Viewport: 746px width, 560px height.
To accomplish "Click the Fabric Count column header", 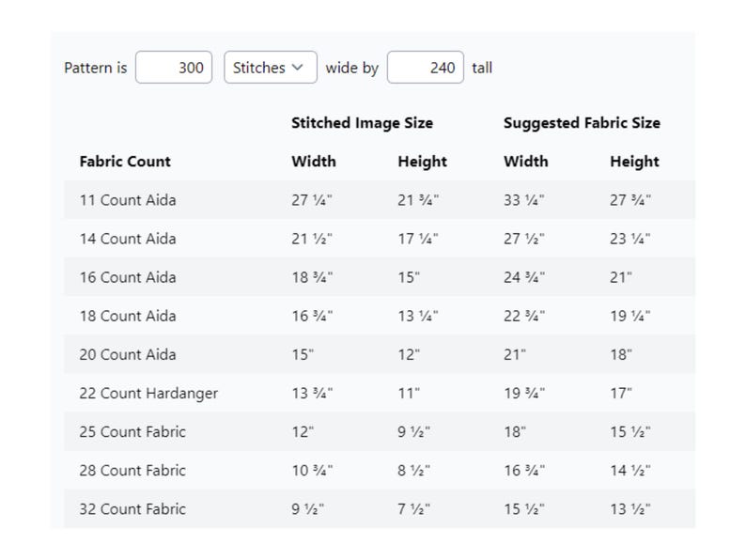I will point(125,162).
